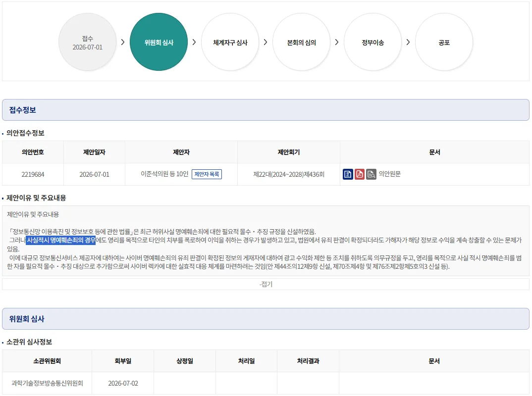Open the red PDF document icon
Screen dimensions: 532x396
359,174
